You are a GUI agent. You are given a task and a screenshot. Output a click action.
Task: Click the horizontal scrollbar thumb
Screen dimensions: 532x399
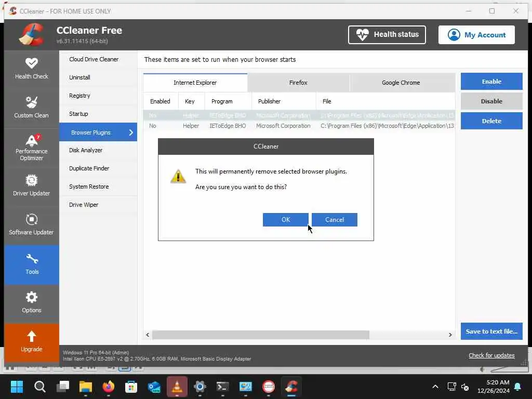[x=261, y=335]
